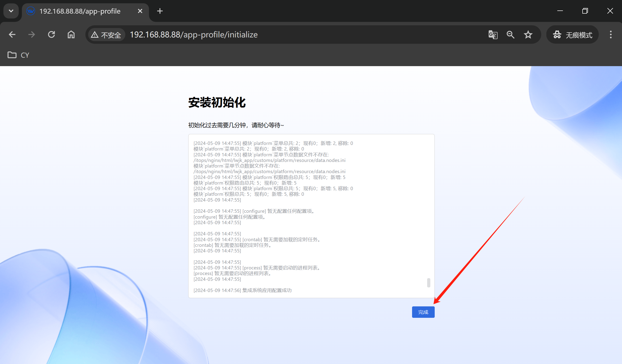Screen dimensions: 622x364
Task: Click timestamped line [crontab] 暂无需要加载的定时任务。
Action: [257, 239]
